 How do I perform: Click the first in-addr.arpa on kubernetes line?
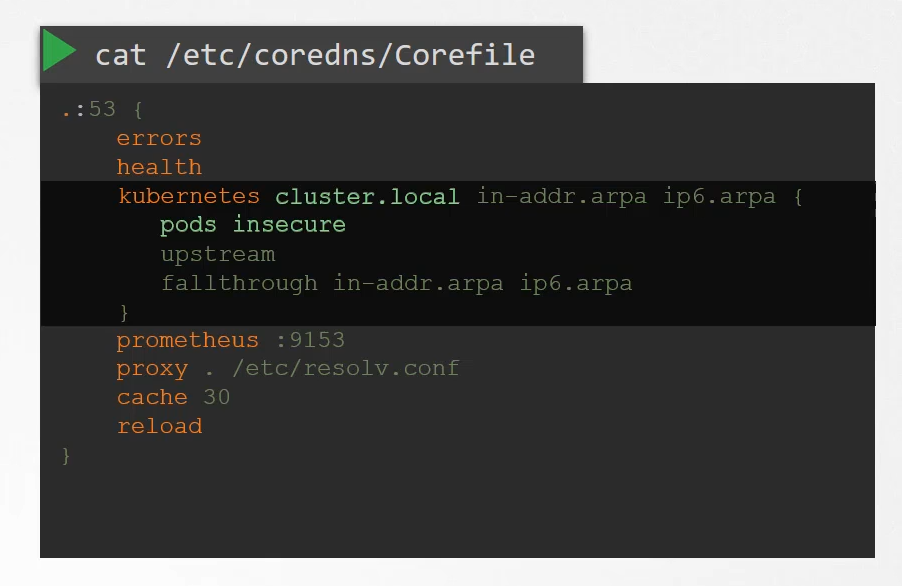[x=561, y=196]
